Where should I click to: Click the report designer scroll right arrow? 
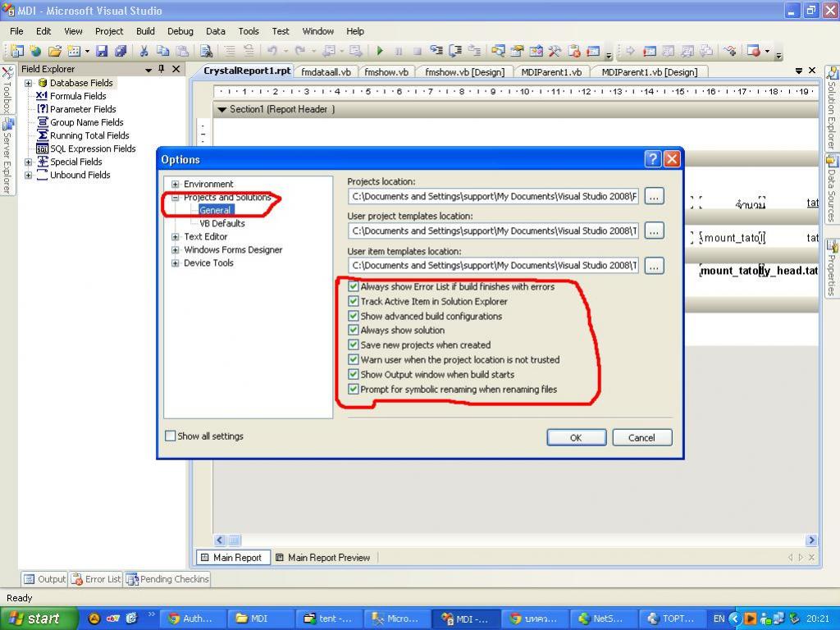(x=811, y=540)
